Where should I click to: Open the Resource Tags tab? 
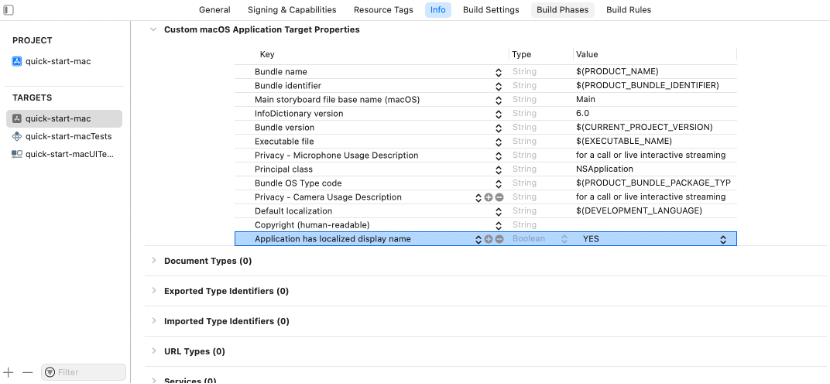click(x=383, y=10)
